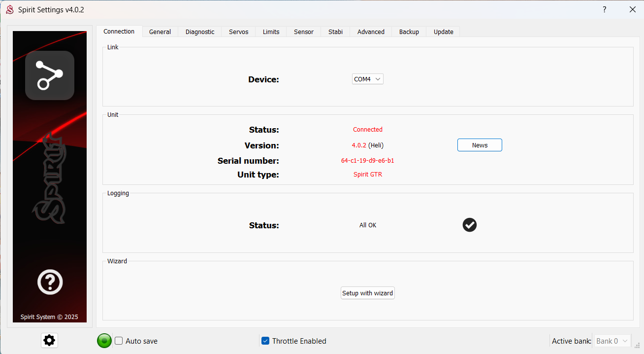Open the COM4 device dropdown
This screenshot has width=644, height=354.
click(367, 79)
